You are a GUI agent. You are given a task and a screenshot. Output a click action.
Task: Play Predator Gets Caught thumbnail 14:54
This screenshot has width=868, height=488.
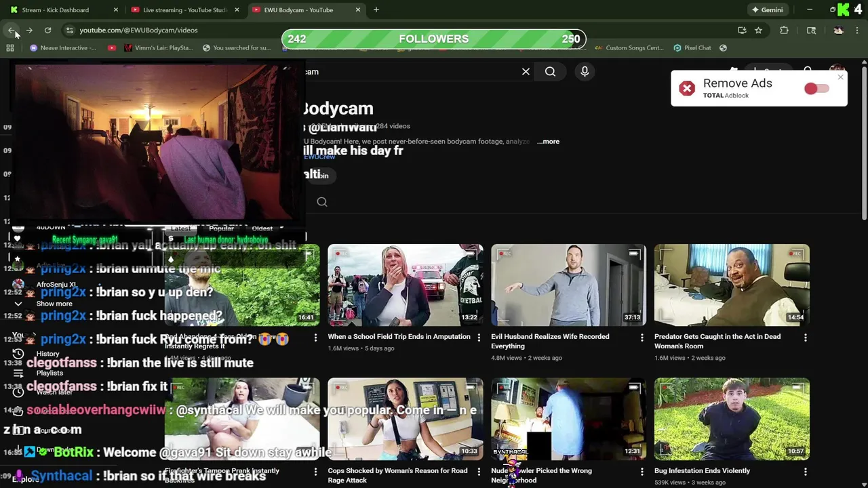pyautogui.click(x=732, y=285)
